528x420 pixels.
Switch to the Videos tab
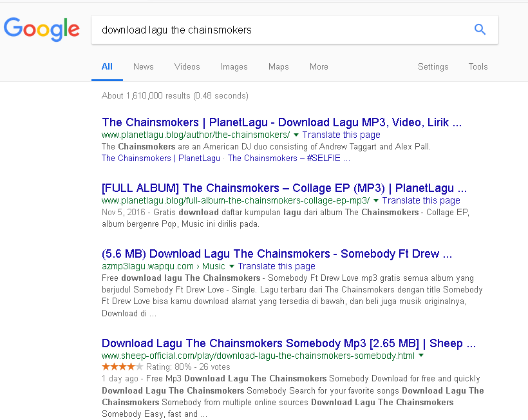(x=187, y=66)
